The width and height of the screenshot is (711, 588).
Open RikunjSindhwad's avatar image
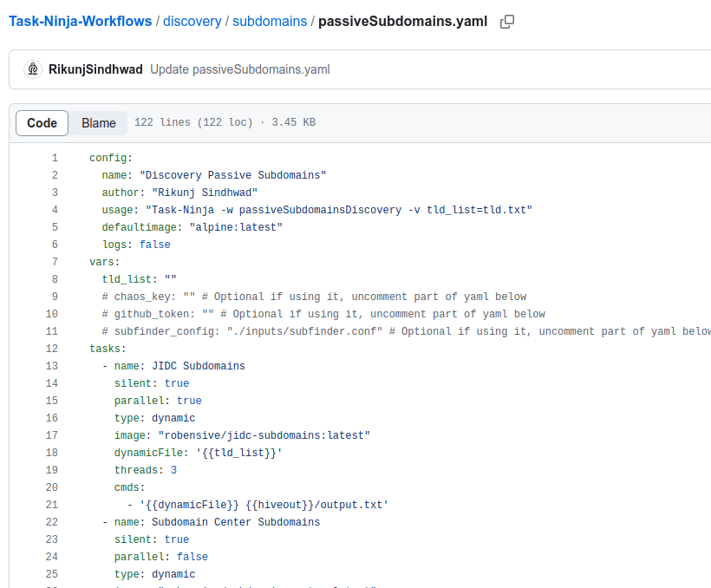click(x=33, y=69)
